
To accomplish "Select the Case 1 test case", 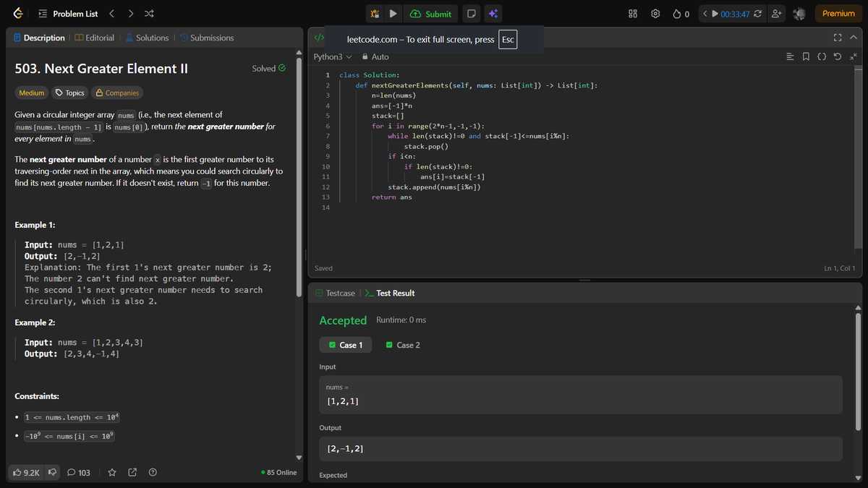I will tap(346, 345).
